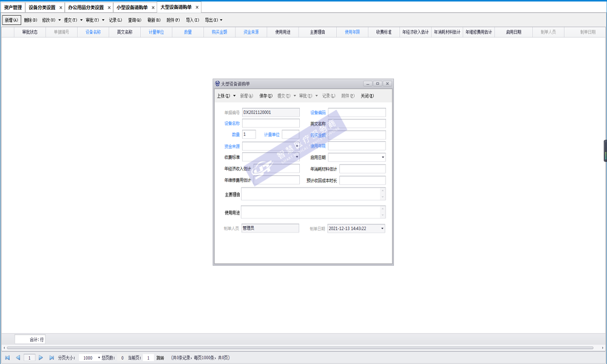Expand the 分页大小 page size dropdown

coord(99,358)
